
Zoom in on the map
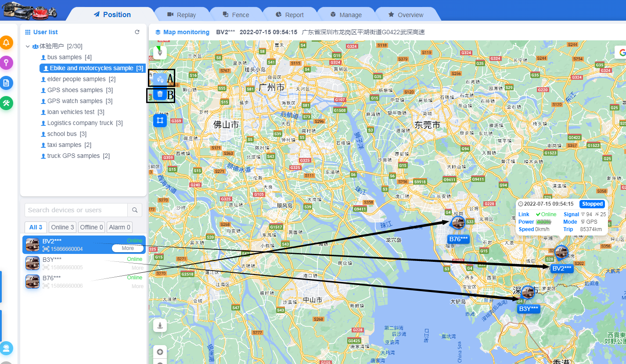[x=160, y=352]
